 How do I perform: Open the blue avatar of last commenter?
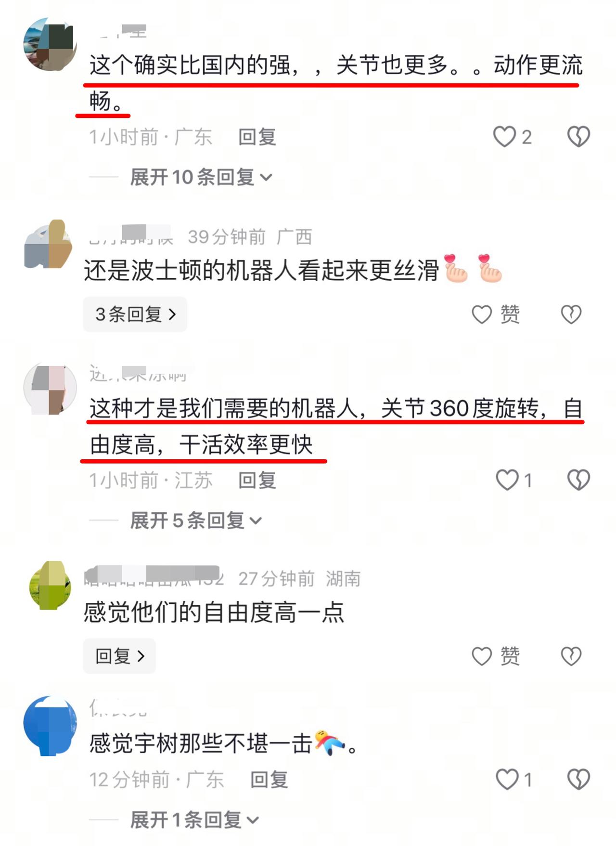(x=50, y=725)
